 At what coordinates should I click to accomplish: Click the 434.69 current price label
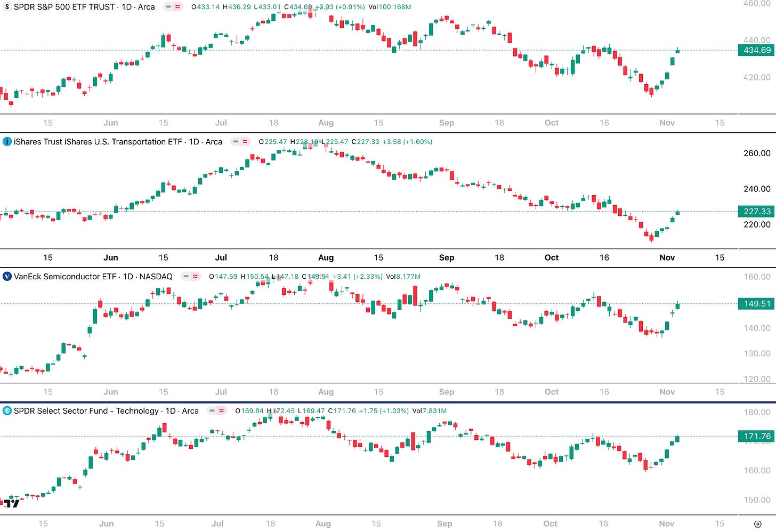[757, 50]
